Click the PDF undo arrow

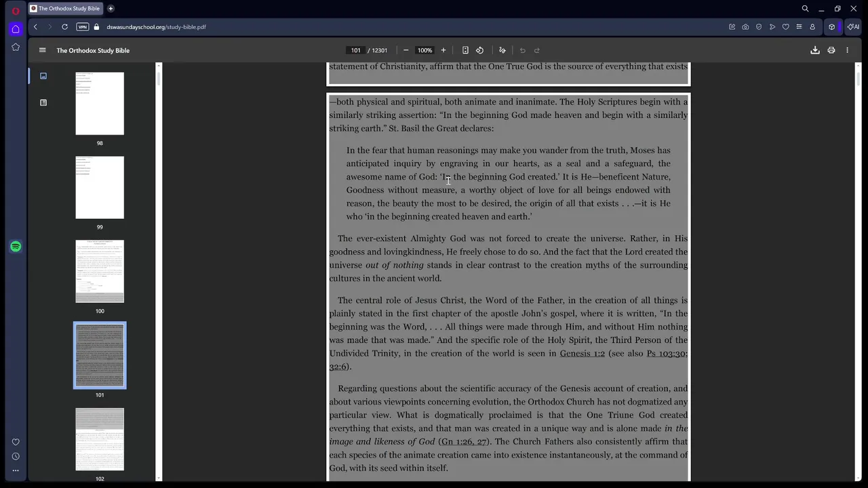click(x=522, y=50)
